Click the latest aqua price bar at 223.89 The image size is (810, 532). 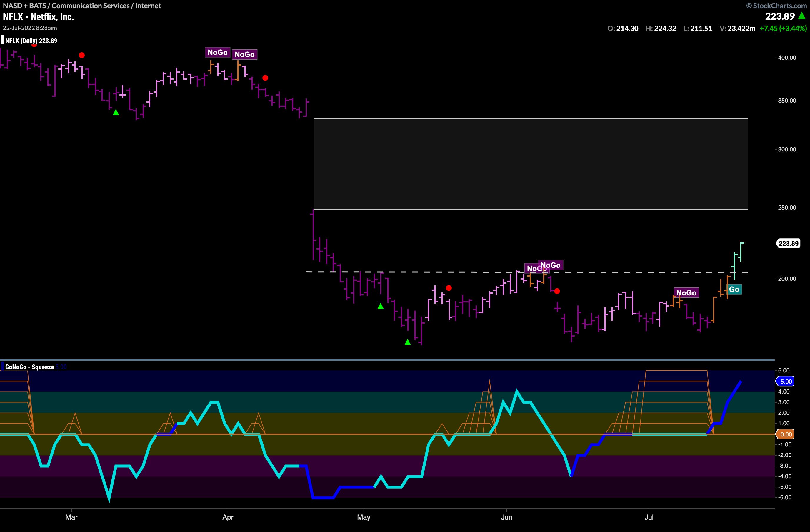click(x=741, y=252)
